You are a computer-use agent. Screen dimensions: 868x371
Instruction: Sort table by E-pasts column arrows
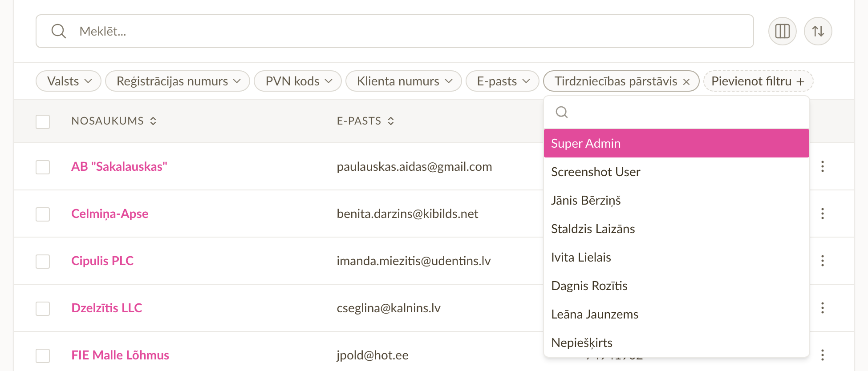(391, 121)
